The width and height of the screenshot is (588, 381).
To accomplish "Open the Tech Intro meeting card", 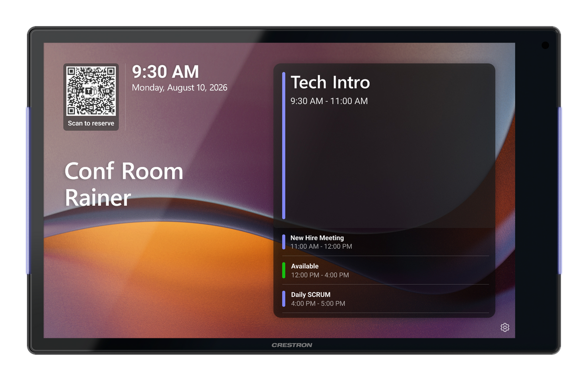I will tap(384, 146).
